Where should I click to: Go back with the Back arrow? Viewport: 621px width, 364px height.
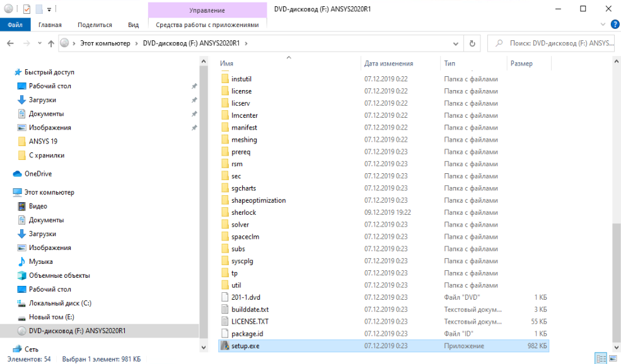click(x=10, y=43)
